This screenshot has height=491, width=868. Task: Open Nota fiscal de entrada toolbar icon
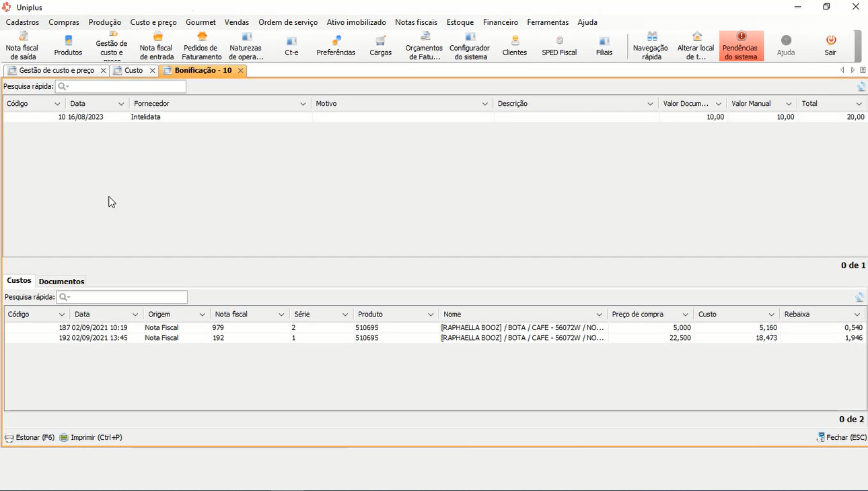click(157, 46)
